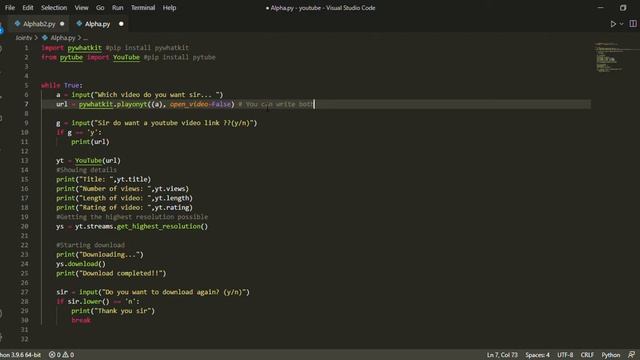Change end of line sequence CRLF
Screen dimensions: 640x360
[587, 355]
